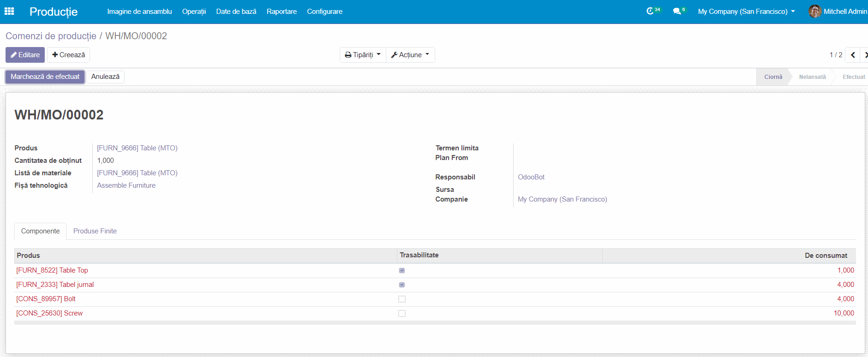Image resolution: width=868 pixels, height=357 pixels.
Task: Open the Operații menu
Action: pyautogui.click(x=194, y=11)
